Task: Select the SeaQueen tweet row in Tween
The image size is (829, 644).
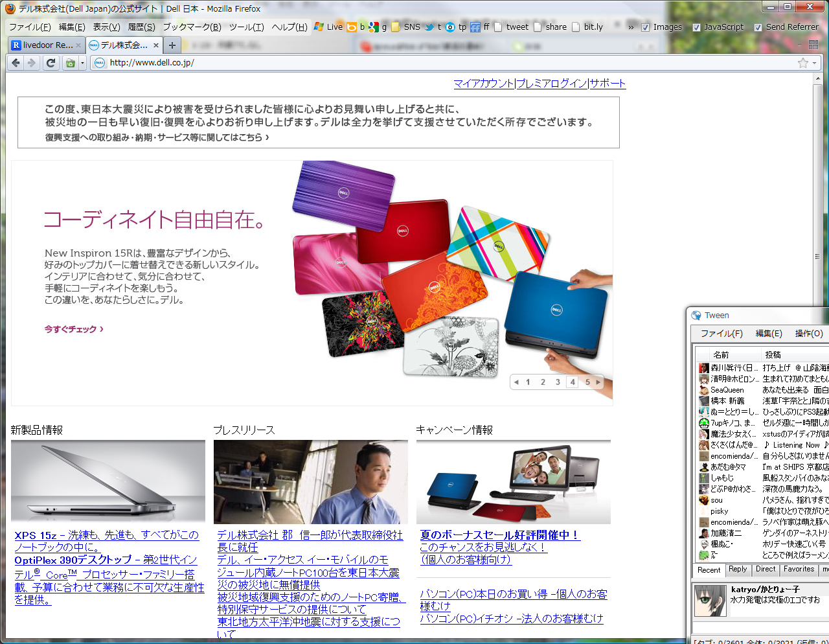Action: (763, 390)
